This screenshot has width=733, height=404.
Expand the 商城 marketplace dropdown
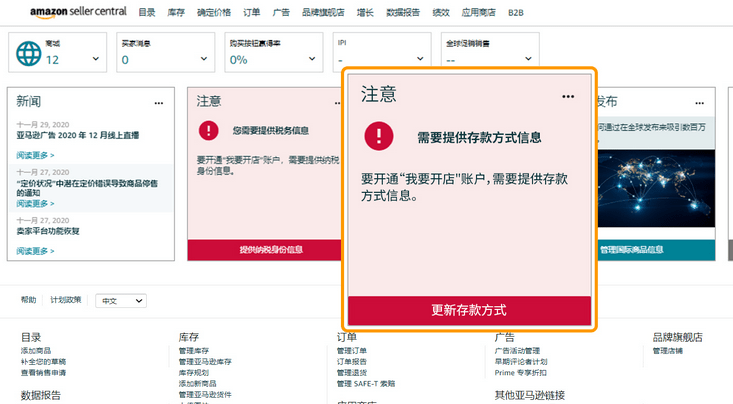(96, 59)
